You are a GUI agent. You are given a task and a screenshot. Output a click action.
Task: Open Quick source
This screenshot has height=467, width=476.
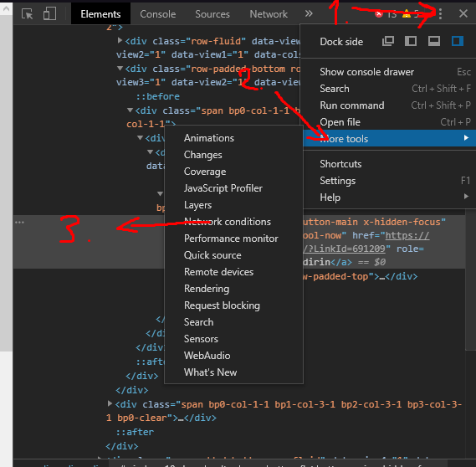click(233, 255)
